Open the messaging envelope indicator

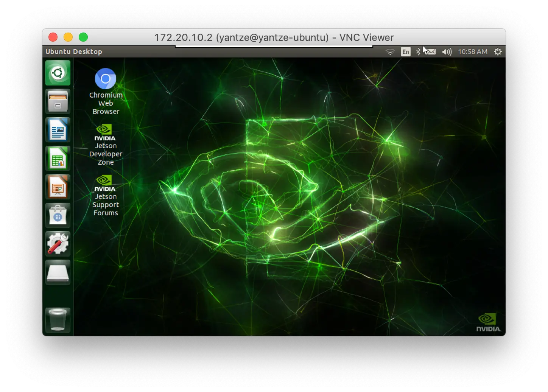point(431,52)
